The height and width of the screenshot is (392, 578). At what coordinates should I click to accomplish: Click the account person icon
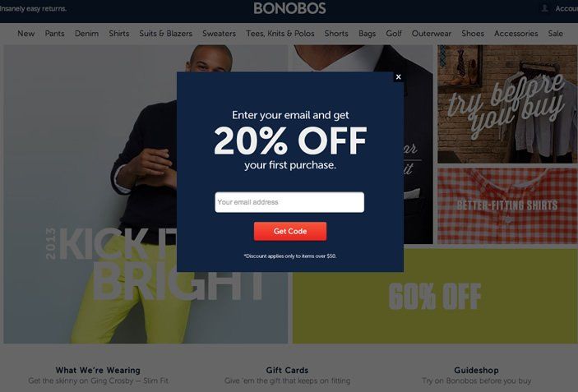544,8
